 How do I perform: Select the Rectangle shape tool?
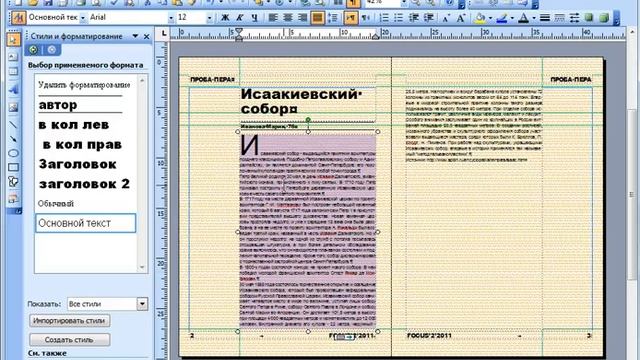13,167
